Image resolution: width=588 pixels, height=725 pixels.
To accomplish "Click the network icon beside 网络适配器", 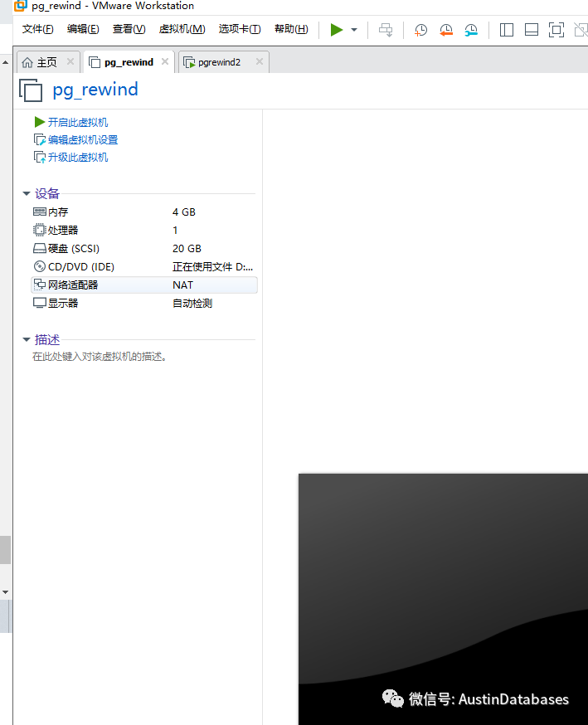I will point(40,285).
